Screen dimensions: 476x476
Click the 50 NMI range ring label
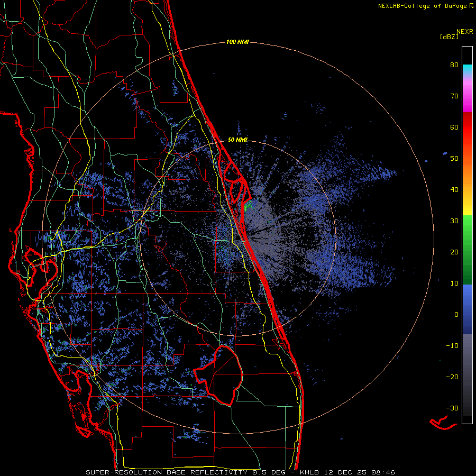coord(237,140)
